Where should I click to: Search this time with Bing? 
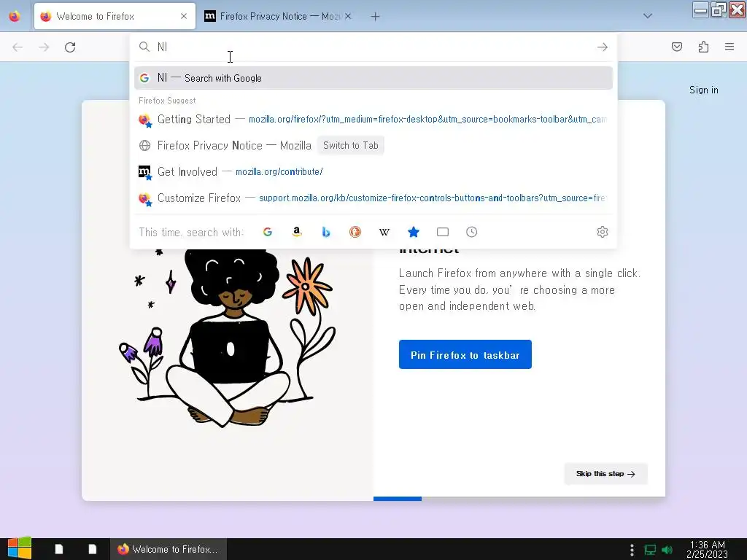pyautogui.click(x=326, y=232)
